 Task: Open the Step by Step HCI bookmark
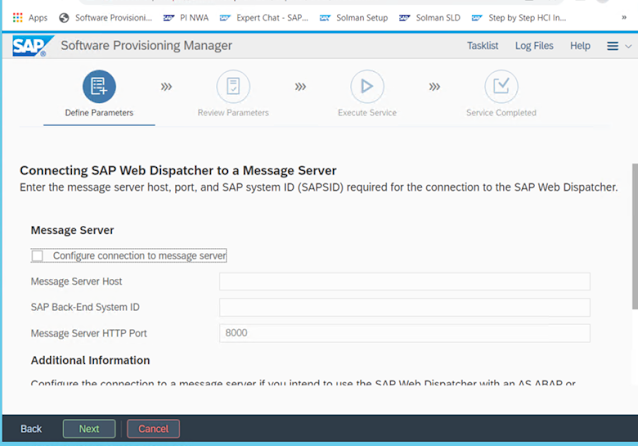[x=519, y=17]
